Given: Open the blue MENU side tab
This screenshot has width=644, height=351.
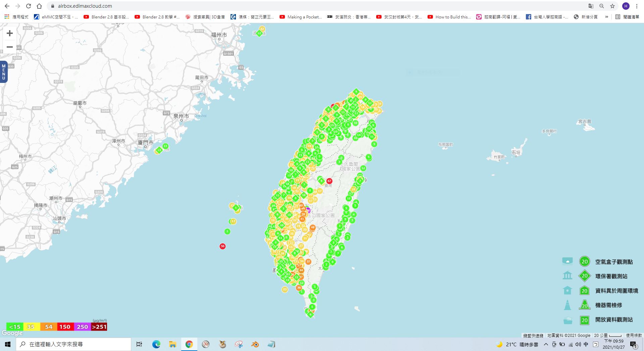Looking at the screenshot, I should (4, 72).
